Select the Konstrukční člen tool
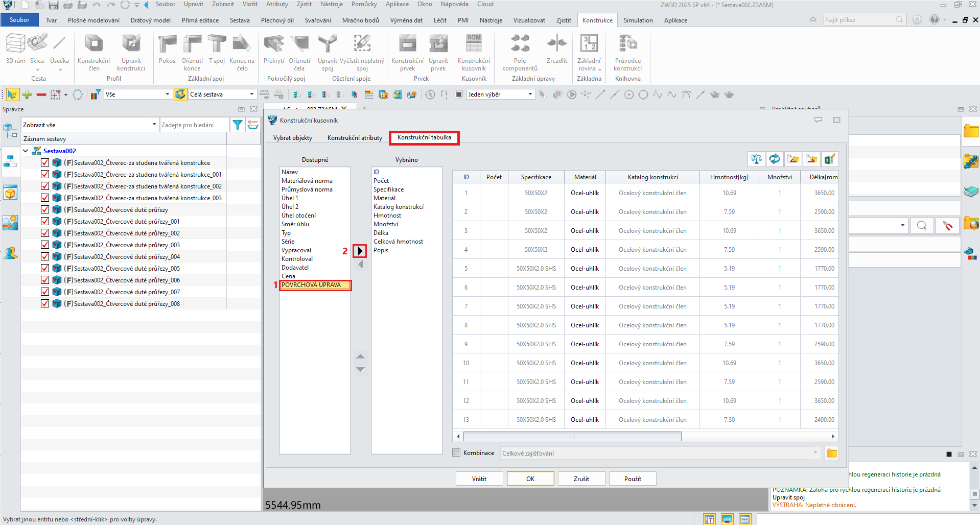Image resolution: width=980 pixels, height=525 pixels. 94,53
